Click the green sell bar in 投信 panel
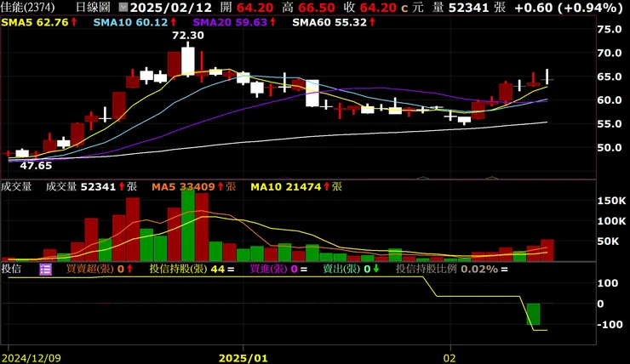This screenshot has width=630, height=364. point(533,314)
